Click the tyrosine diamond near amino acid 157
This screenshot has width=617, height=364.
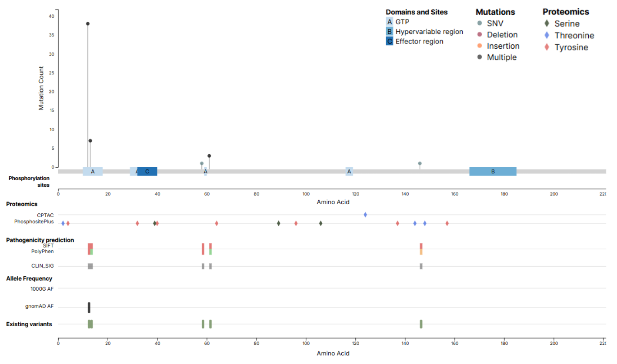447,223
